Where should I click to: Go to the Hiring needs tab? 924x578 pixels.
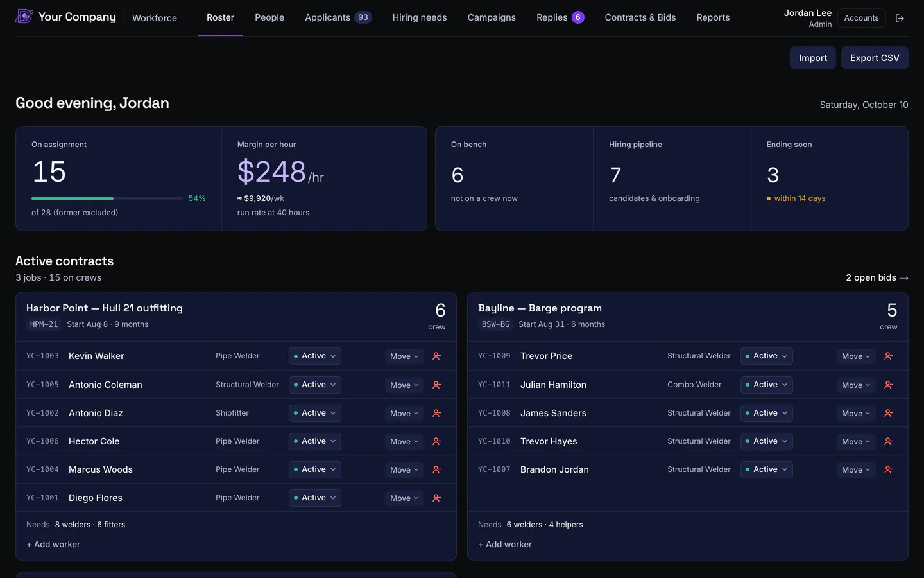click(x=420, y=17)
